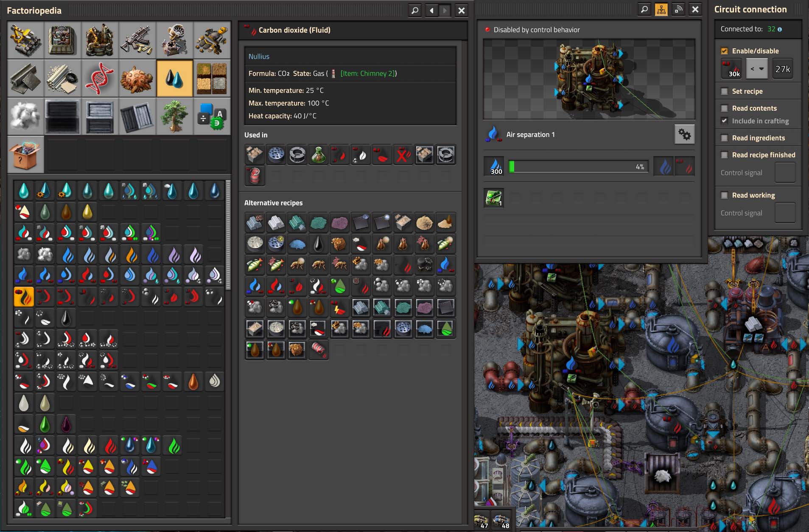Enable the Read contents checkbox
The width and height of the screenshot is (809, 532).
[725, 108]
